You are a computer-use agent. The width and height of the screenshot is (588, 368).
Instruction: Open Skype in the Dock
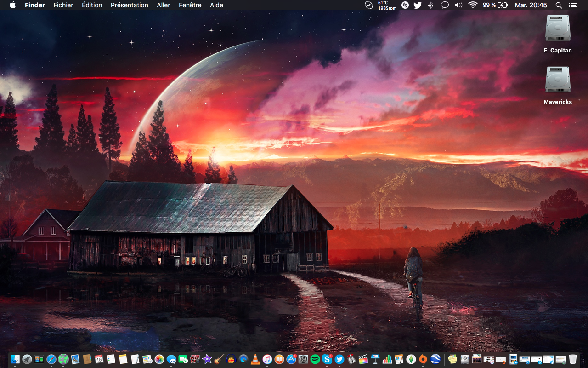pos(327,359)
